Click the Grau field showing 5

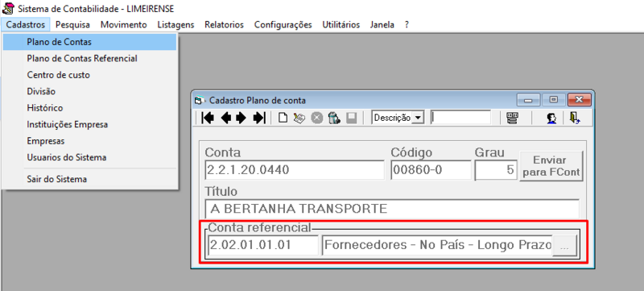click(496, 170)
